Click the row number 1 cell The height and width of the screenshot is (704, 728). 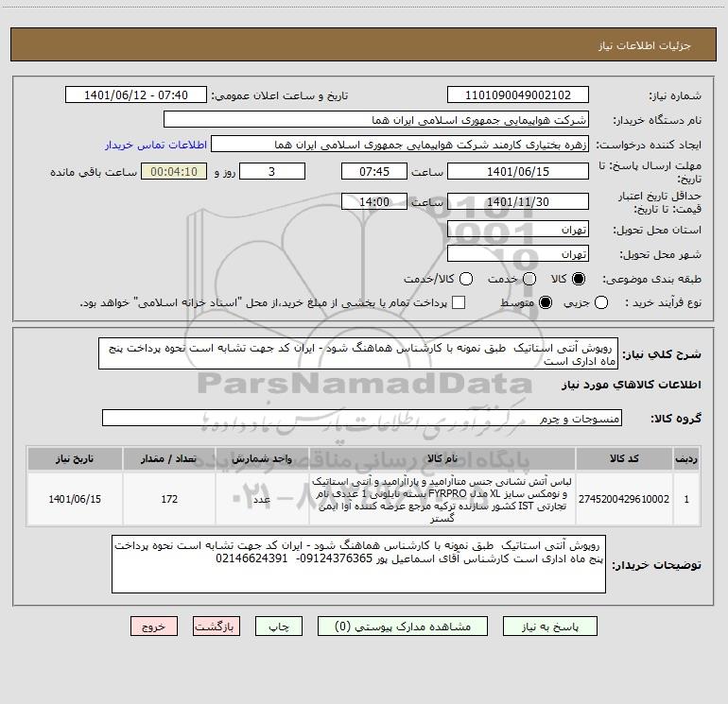[x=686, y=499]
